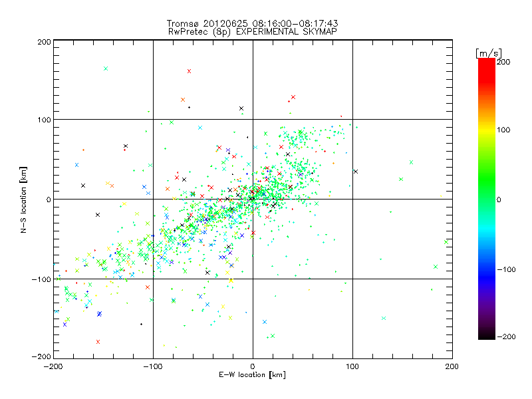Click the y-axis tick label '0'
Screen dimensions: 532x399
pos(49,199)
